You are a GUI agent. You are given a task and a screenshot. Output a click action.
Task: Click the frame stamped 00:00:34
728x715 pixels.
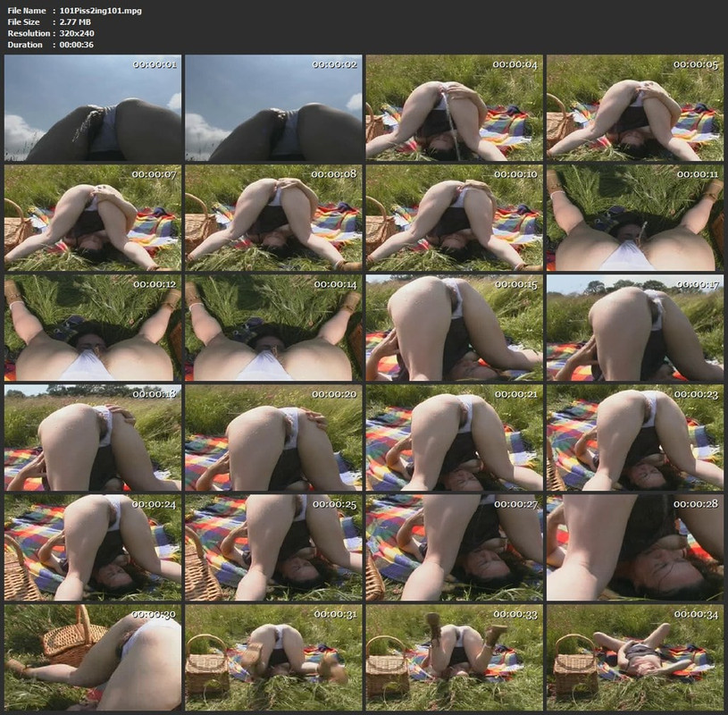point(635,658)
